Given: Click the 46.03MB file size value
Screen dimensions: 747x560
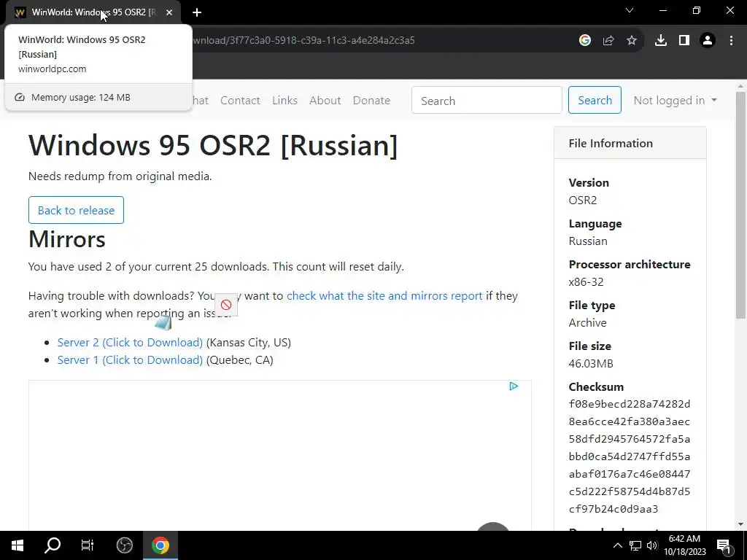Looking at the screenshot, I should (591, 363).
